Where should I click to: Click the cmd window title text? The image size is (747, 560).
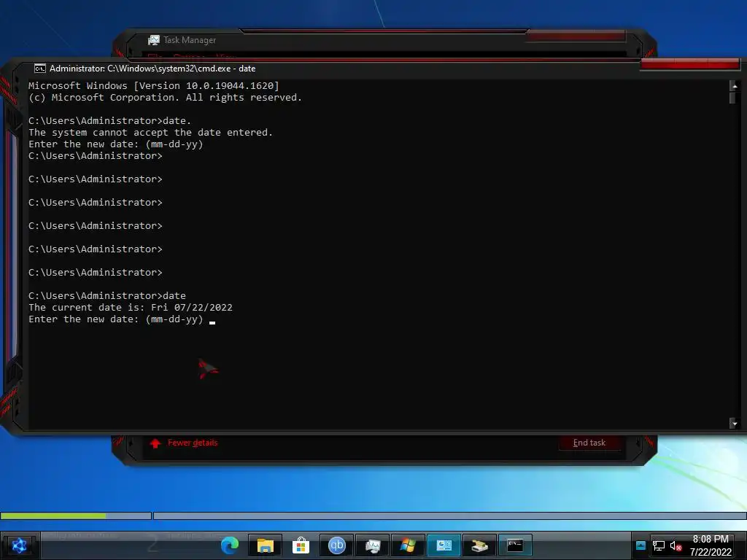[x=152, y=69]
